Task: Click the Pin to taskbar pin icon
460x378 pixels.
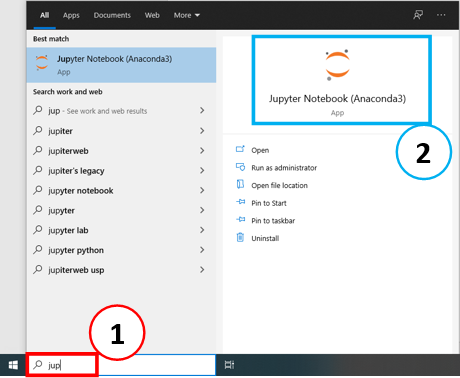Action: coord(240,219)
